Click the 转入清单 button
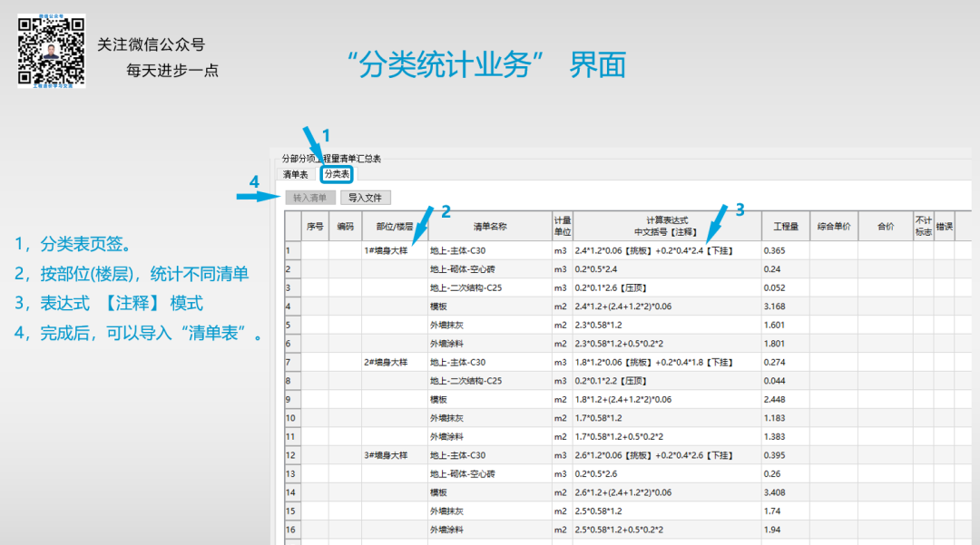 pyautogui.click(x=309, y=197)
